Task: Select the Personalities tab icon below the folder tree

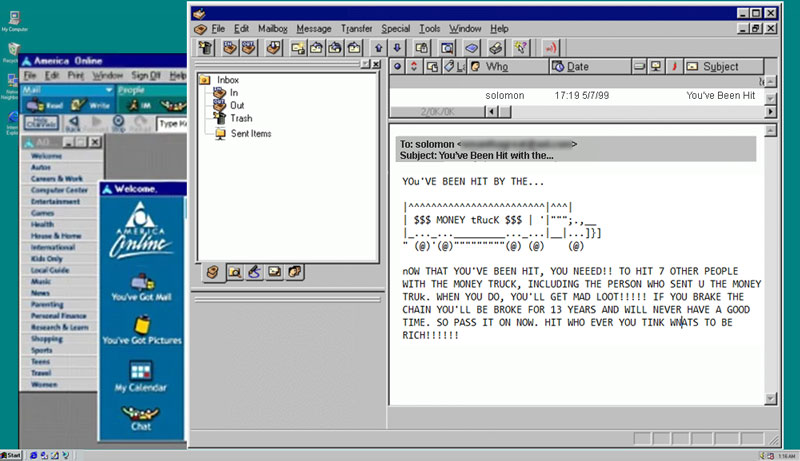Action: (294, 272)
